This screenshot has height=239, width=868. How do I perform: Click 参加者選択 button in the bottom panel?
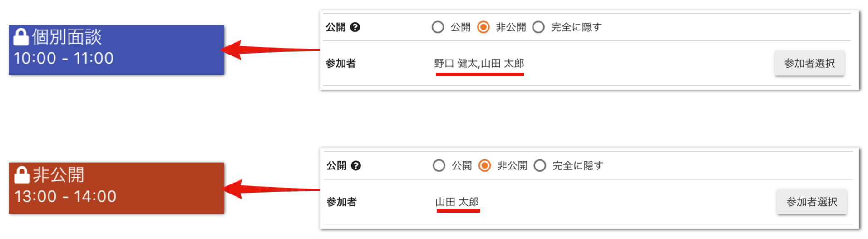point(811,202)
